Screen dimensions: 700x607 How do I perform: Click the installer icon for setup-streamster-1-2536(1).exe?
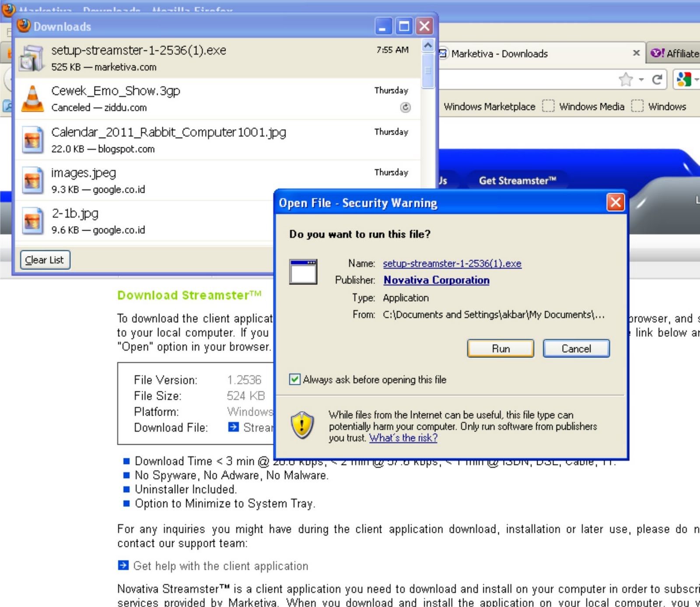pyautogui.click(x=31, y=58)
